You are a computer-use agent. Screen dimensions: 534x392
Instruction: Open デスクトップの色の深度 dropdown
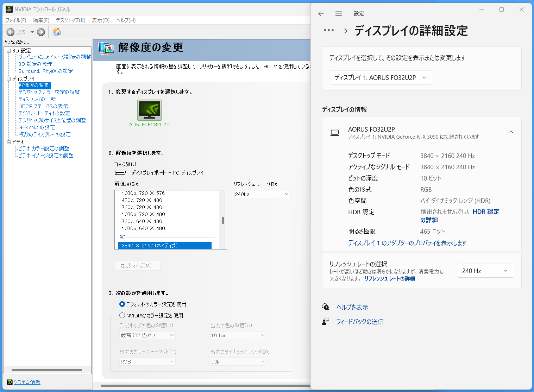(x=147, y=335)
